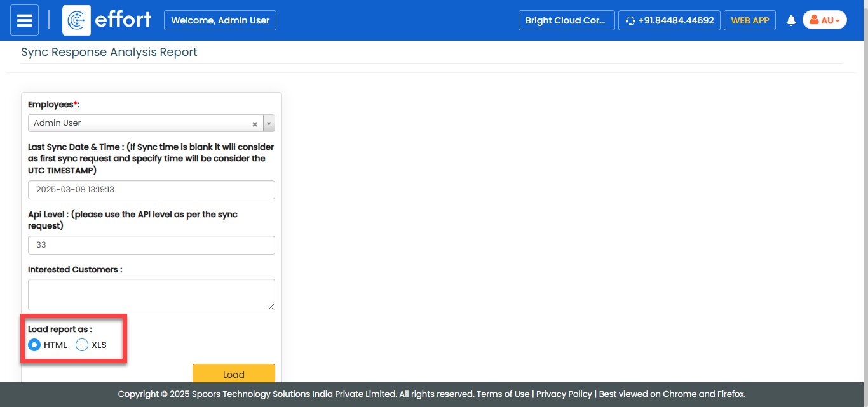
Task: Click the Welcome, Admin User button
Action: (x=220, y=20)
